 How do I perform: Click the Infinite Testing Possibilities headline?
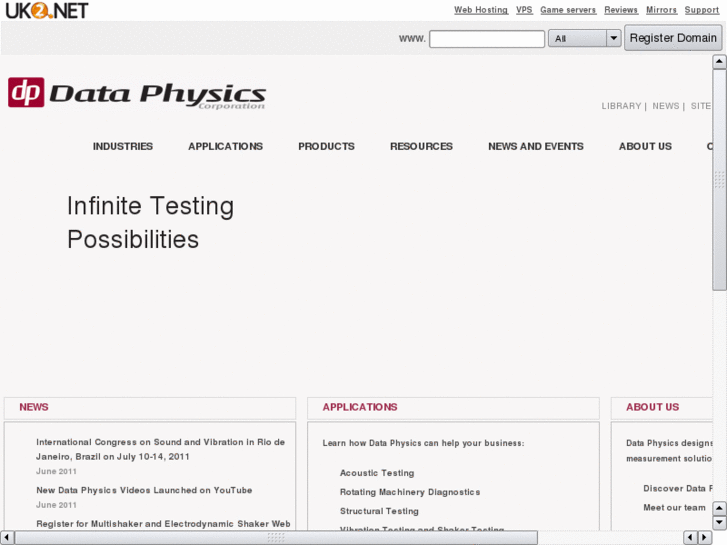(151, 223)
